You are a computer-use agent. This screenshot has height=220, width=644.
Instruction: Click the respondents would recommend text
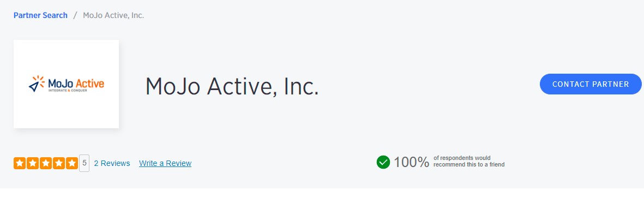pyautogui.click(x=469, y=161)
